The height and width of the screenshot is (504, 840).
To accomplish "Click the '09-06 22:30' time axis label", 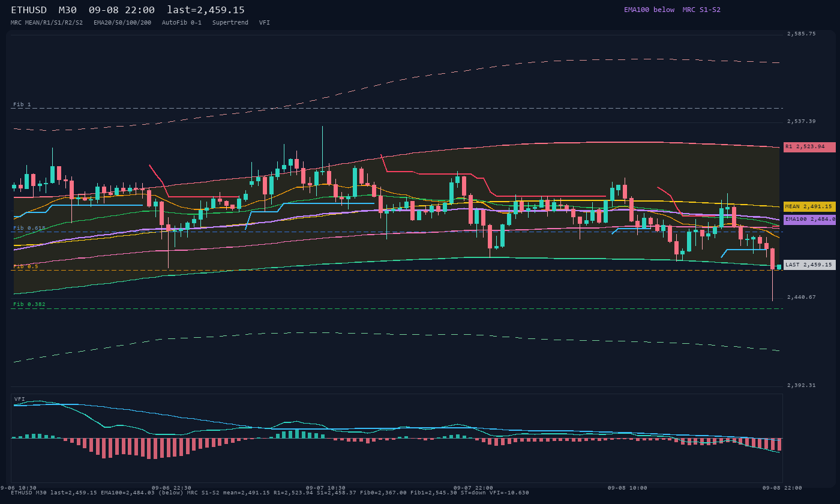I will [172, 488].
